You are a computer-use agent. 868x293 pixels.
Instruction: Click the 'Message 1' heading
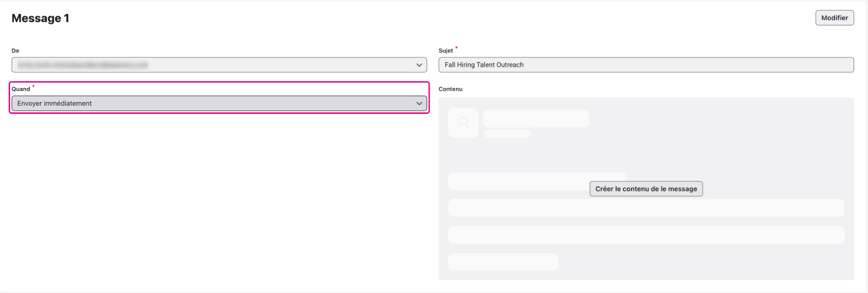pyautogui.click(x=40, y=18)
